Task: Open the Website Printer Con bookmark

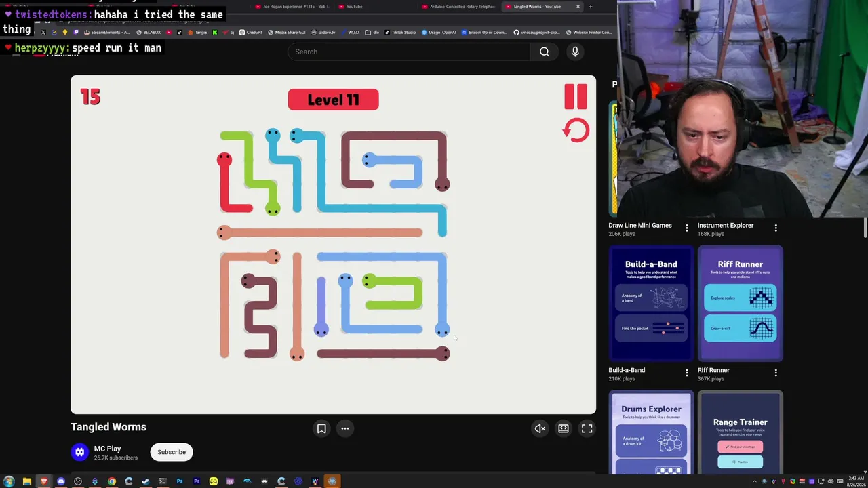Action: pyautogui.click(x=589, y=32)
